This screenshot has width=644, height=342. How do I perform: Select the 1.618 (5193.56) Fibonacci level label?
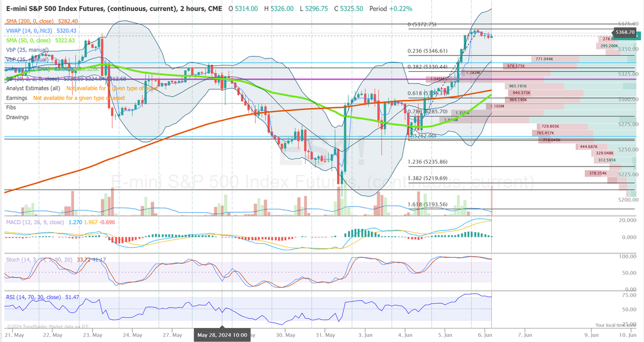pyautogui.click(x=427, y=204)
